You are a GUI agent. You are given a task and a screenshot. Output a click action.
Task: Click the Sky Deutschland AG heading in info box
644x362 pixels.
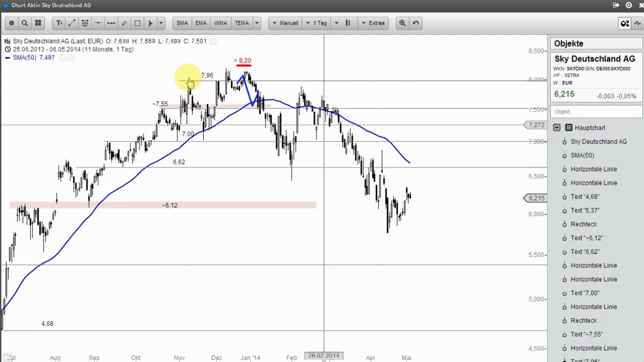coord(595,59)
